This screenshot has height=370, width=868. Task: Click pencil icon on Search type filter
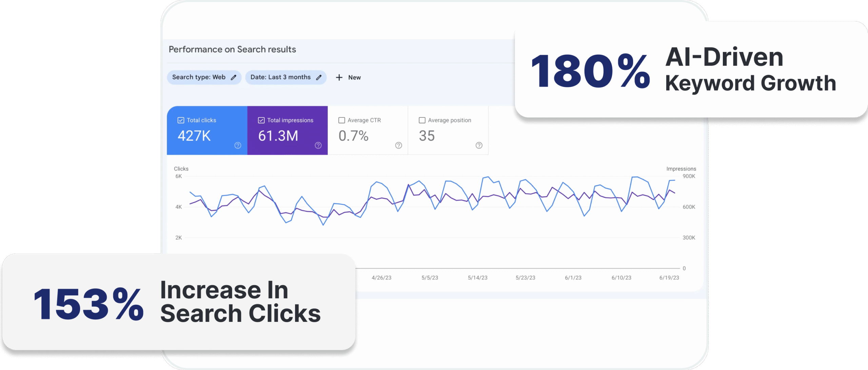click(x=234, y=77)
